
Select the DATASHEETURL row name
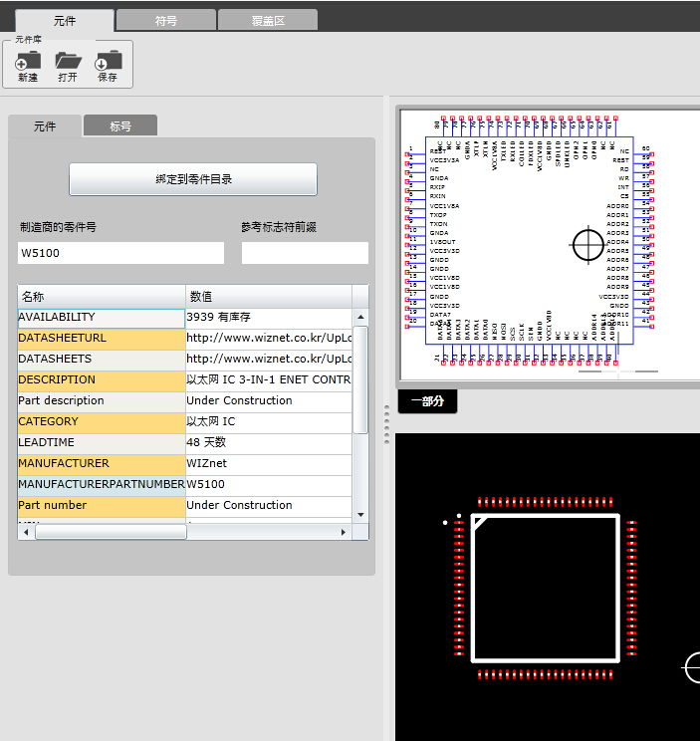(102, 339)
